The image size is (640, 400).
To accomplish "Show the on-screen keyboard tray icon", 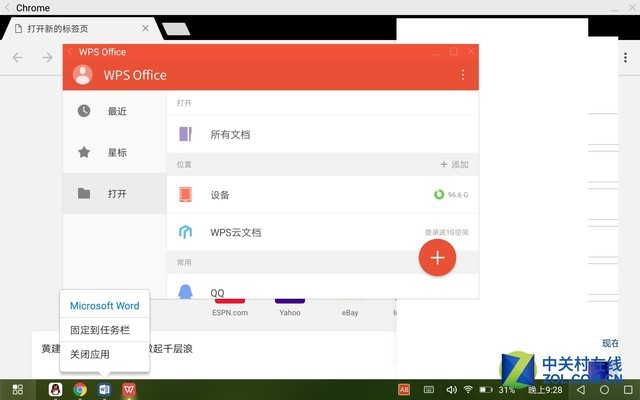I will coord(429,389).
